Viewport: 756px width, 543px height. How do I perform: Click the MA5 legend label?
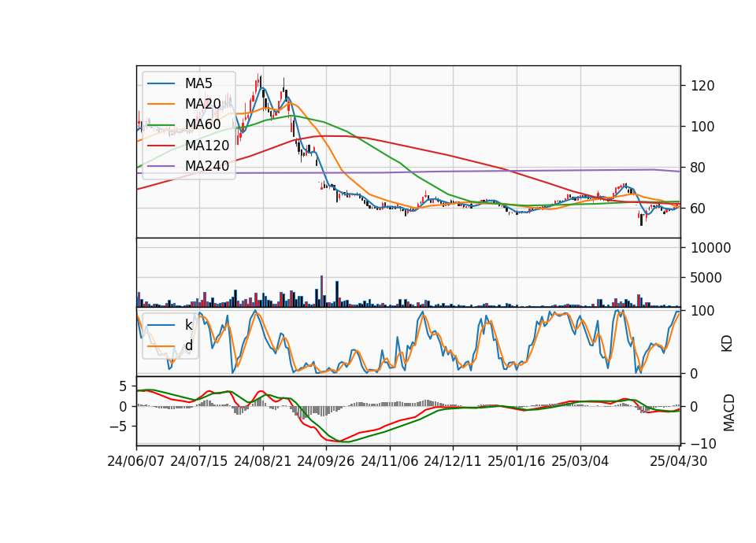click(x=198, y=83)
